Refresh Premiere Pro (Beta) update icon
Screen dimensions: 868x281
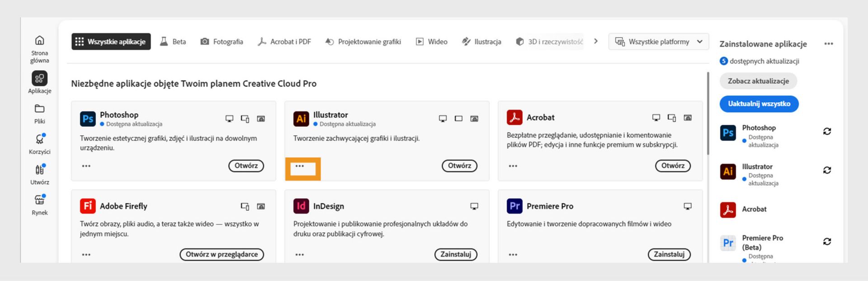coord(827,242)
